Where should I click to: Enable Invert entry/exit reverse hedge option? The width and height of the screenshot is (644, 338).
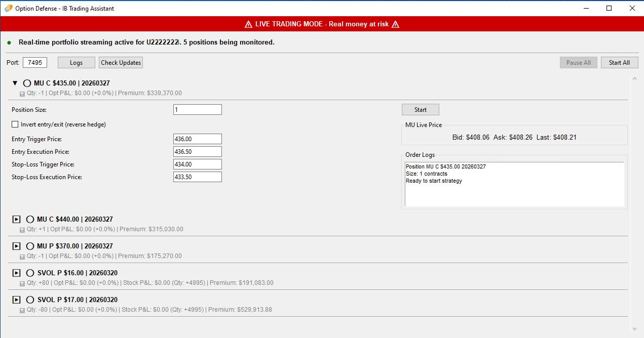pyautogui.click(x=14, y=124)
